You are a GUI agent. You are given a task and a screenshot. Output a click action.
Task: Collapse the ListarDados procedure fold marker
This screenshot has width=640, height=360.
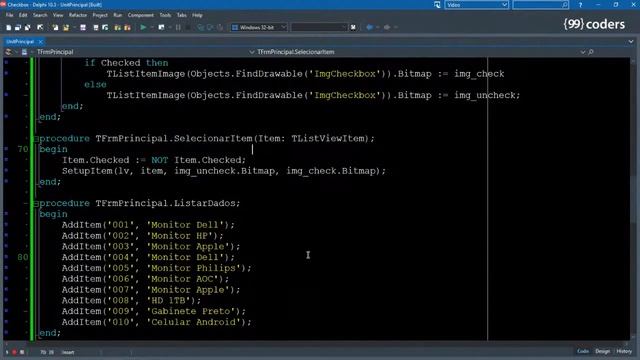(36, 203)
